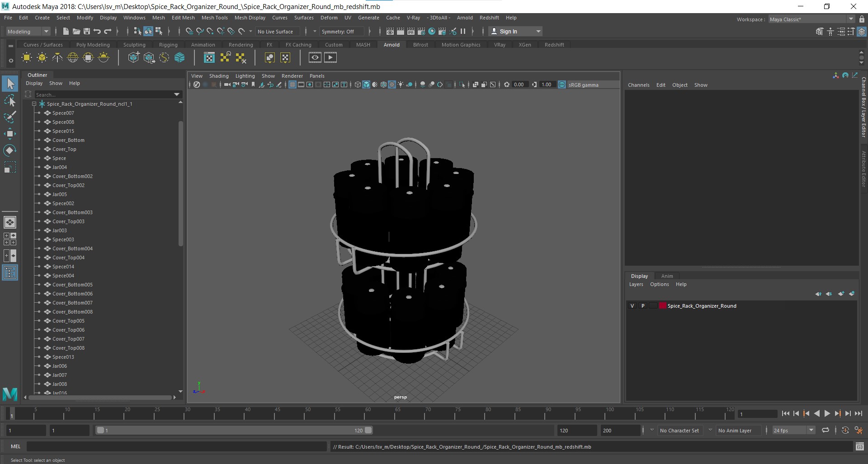Open the Sign In dropdown arrow
The image size is (868, 464).
point(538,31)
